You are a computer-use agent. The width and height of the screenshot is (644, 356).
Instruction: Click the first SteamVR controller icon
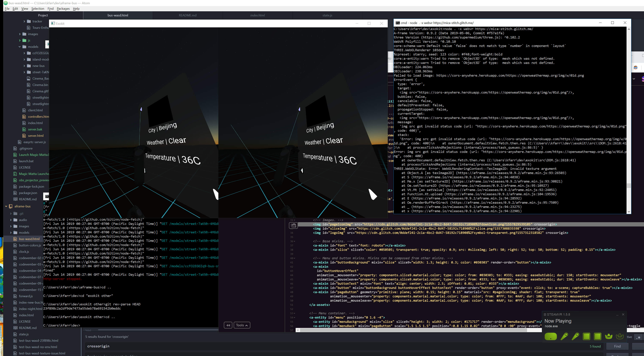[x=564, y=336]
